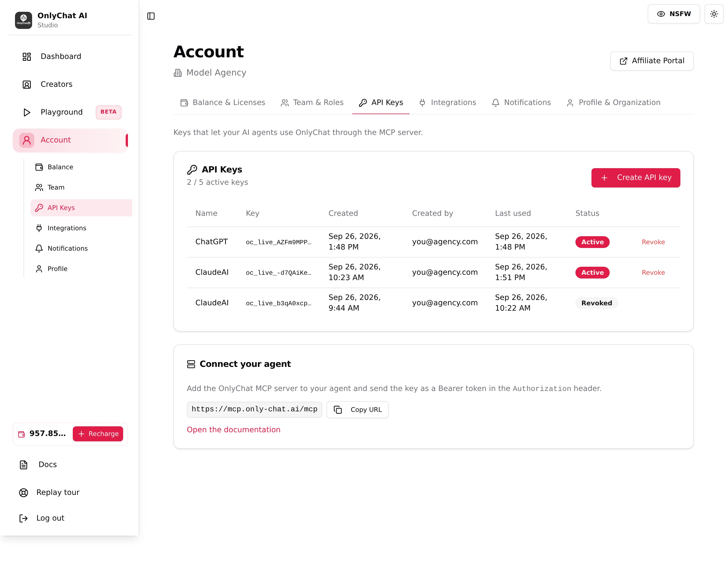Select the API Keys tab
The height and width of the screenshot is (587, 728).
pos(381,103)
